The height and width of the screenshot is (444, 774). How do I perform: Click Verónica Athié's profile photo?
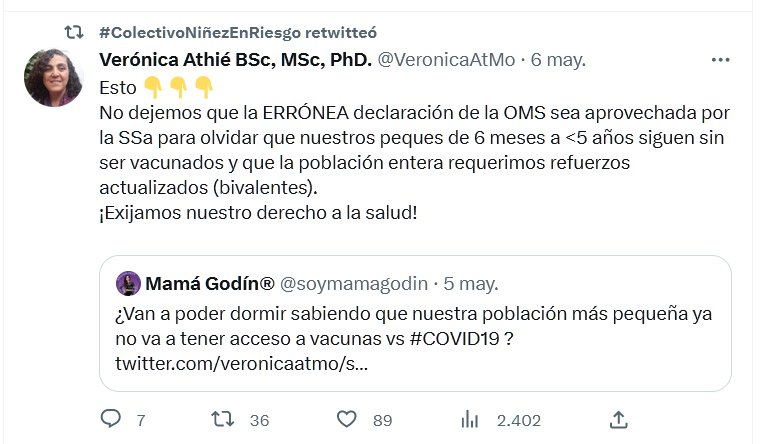point(52,77)
